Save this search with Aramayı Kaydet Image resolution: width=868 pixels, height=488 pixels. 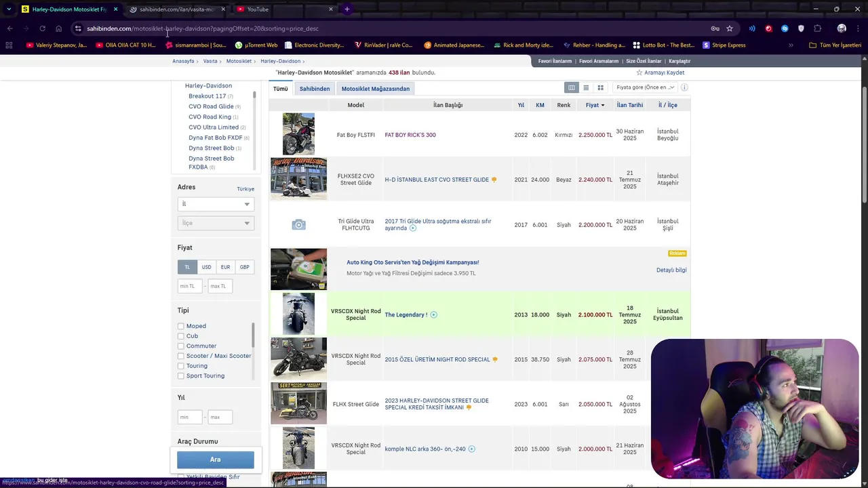tap(660, 73)
